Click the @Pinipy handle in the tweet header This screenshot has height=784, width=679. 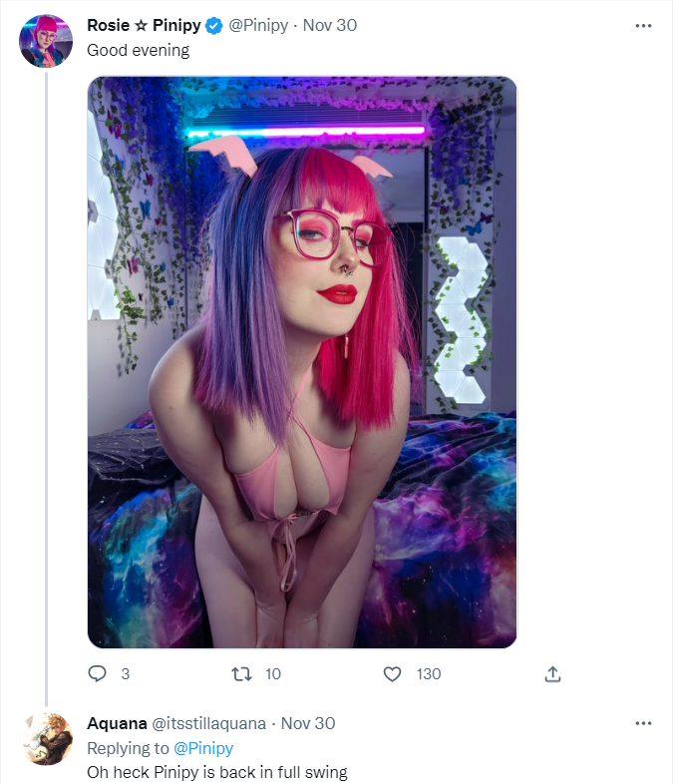click(258, 25)
